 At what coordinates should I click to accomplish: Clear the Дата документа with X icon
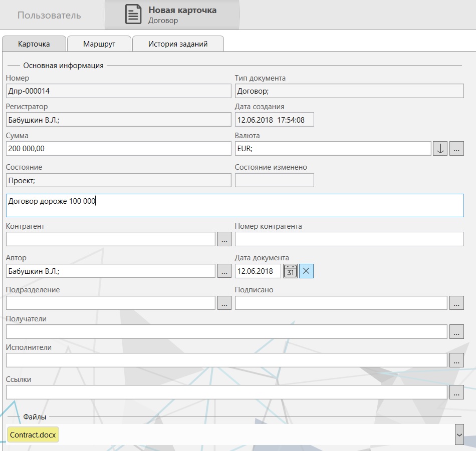pos(306,271)
